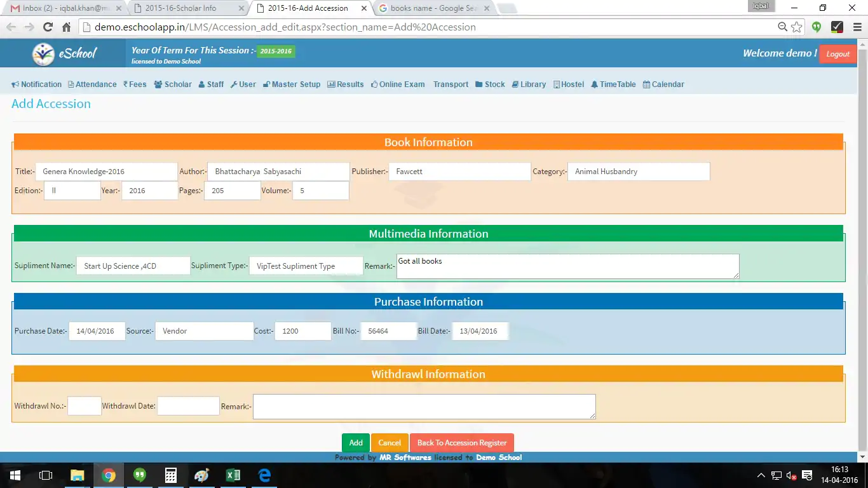Click the Scholar icon
Image resolution: width=868 pixels, height=488 pixels.
tap(157, 84)
